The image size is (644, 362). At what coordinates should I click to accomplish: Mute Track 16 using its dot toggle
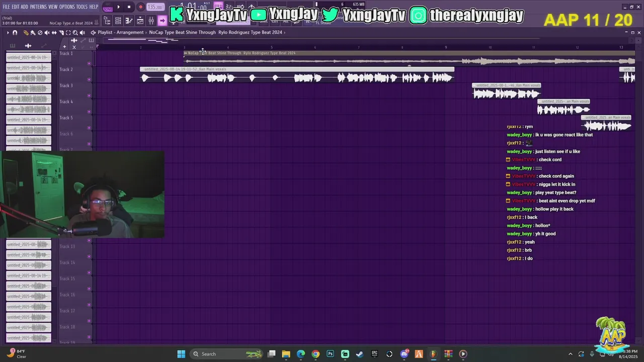(x=89, y=305)
